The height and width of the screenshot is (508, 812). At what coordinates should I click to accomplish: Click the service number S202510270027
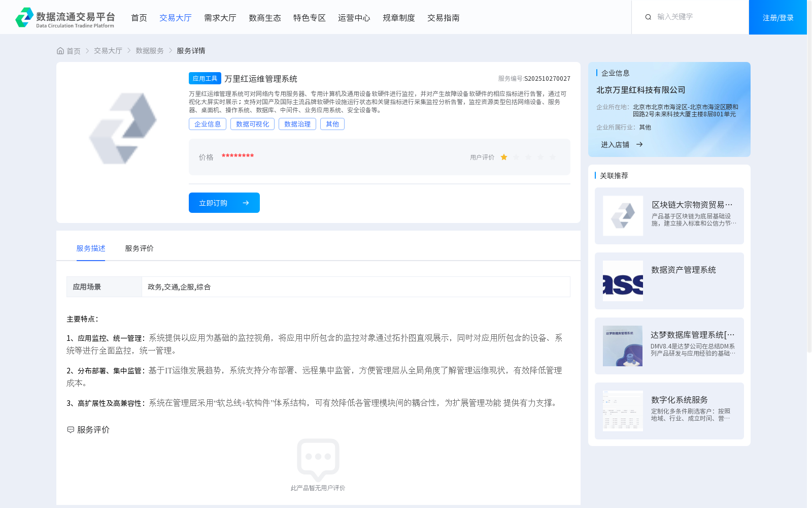[547, 79]
